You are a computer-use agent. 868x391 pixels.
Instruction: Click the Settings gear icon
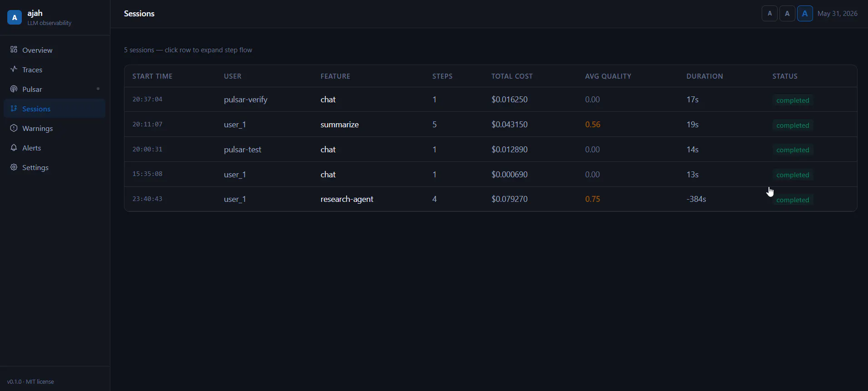[x=14, y=167]
